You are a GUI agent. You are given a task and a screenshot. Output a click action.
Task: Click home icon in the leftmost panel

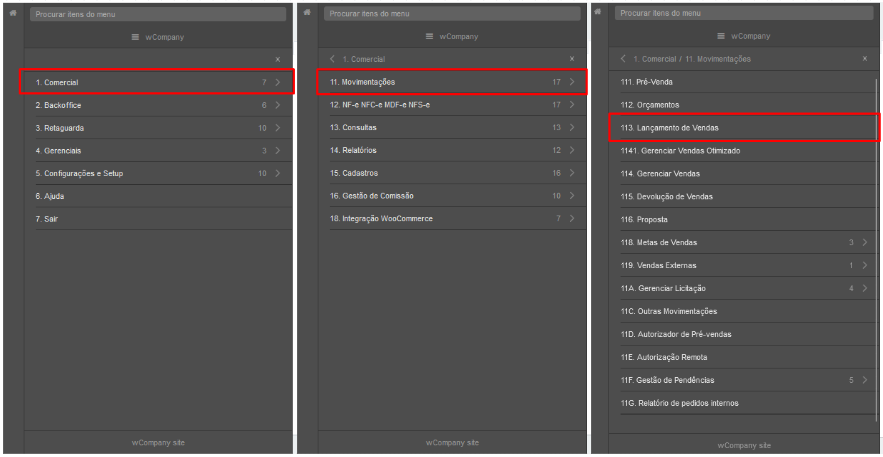click(13, 13)
